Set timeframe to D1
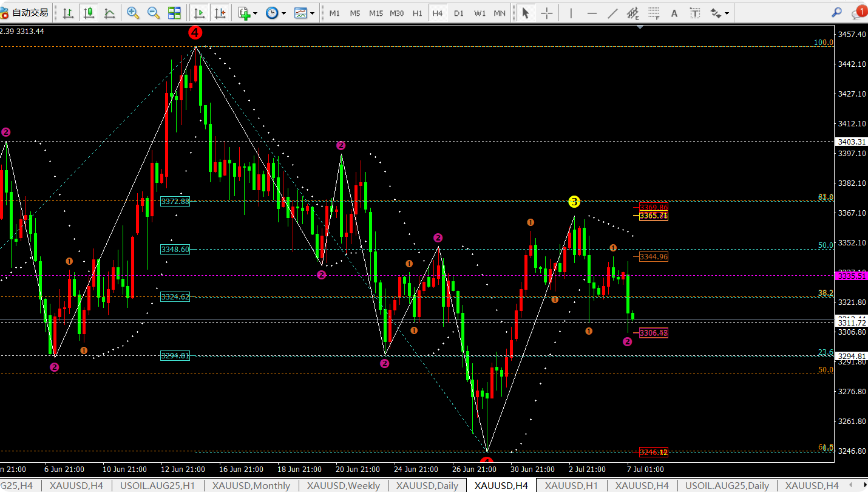Screen dimensions: 868x492 [x=459, y=13]
